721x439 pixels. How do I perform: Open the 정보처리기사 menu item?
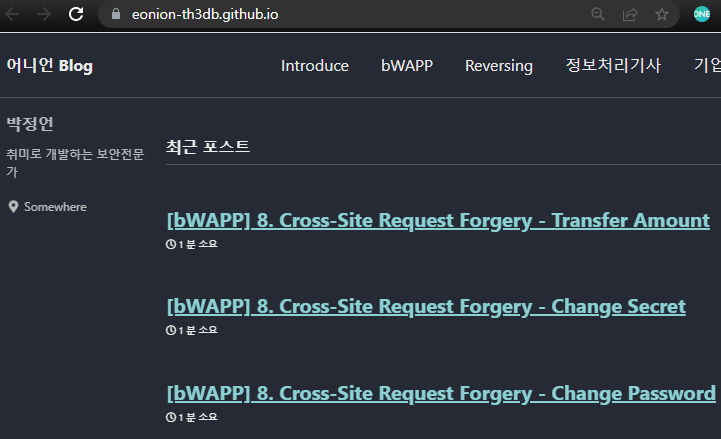(x=613, y=65)
